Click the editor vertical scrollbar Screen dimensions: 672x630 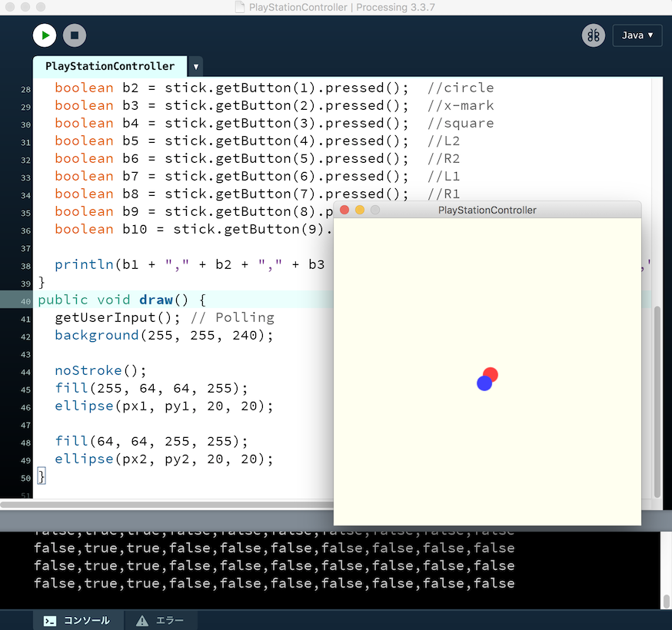point(657,400)
